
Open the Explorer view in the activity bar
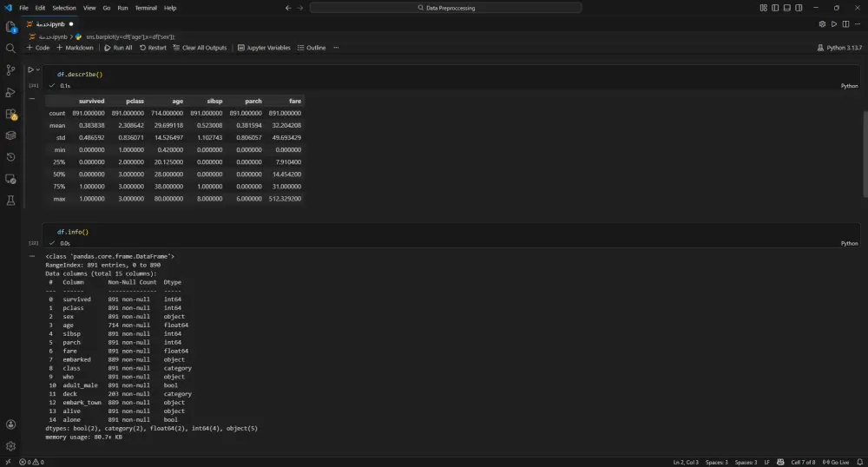point(10,27)
